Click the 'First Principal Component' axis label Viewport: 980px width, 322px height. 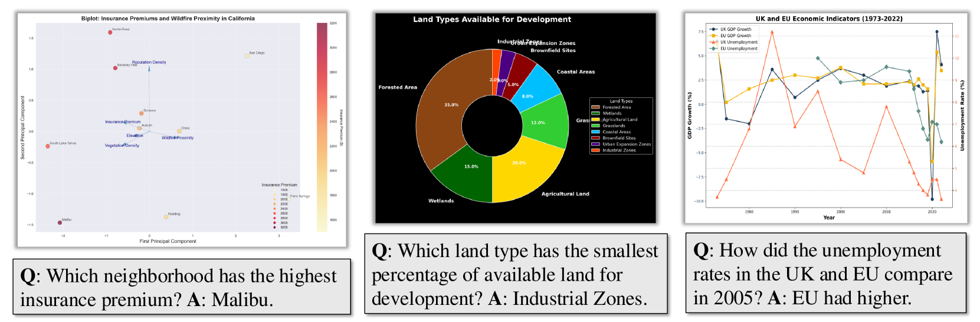[168, 241]
